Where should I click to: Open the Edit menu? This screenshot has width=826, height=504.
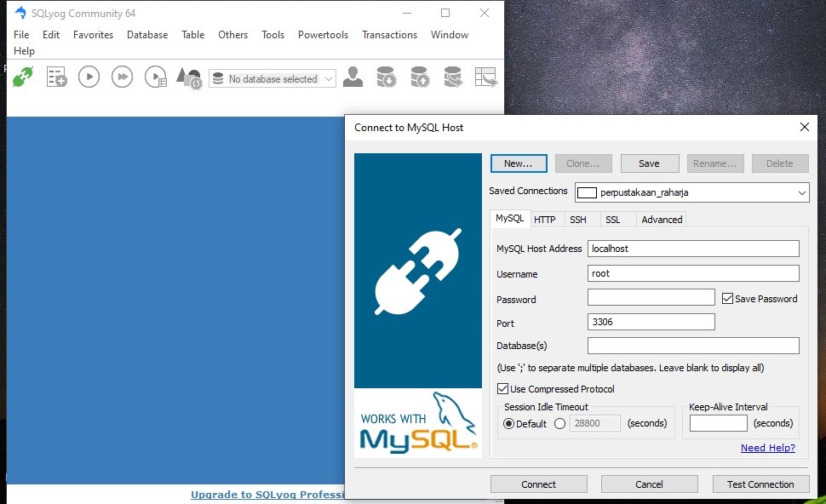(51, 35)
